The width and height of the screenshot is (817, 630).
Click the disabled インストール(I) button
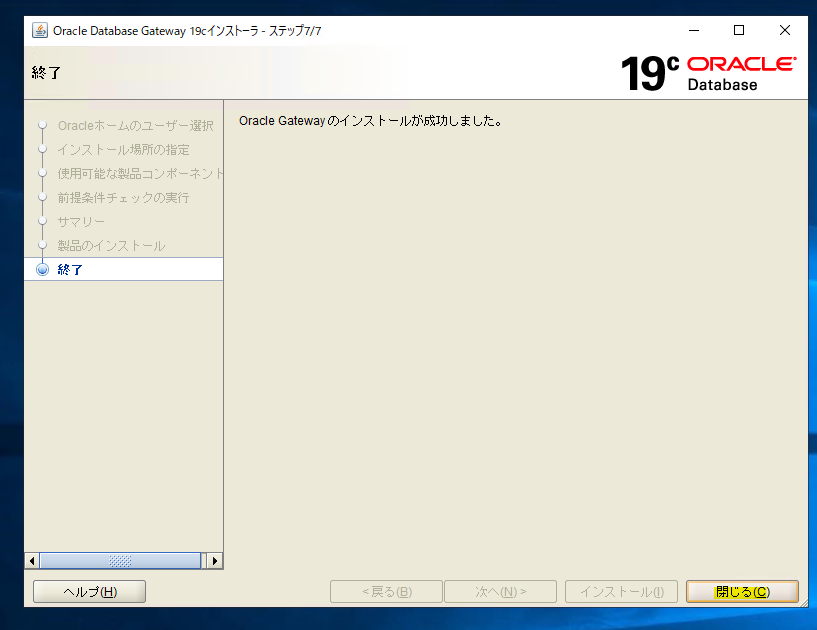click(x=621, y=591)
